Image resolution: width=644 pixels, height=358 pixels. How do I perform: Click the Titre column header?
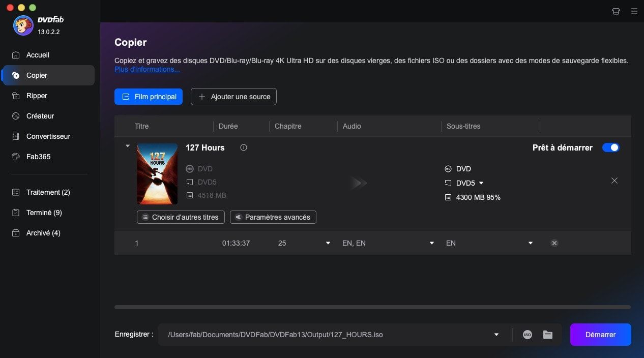coord(142,126)
